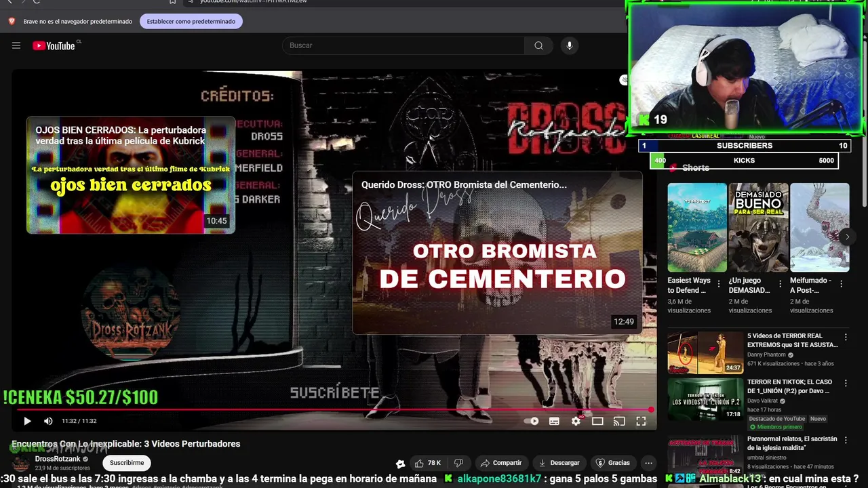Image resolution: width=868 pixels, height=488 pixels.
Task: Click the Gracias thanks button
Action: click(x=612, y=463)
